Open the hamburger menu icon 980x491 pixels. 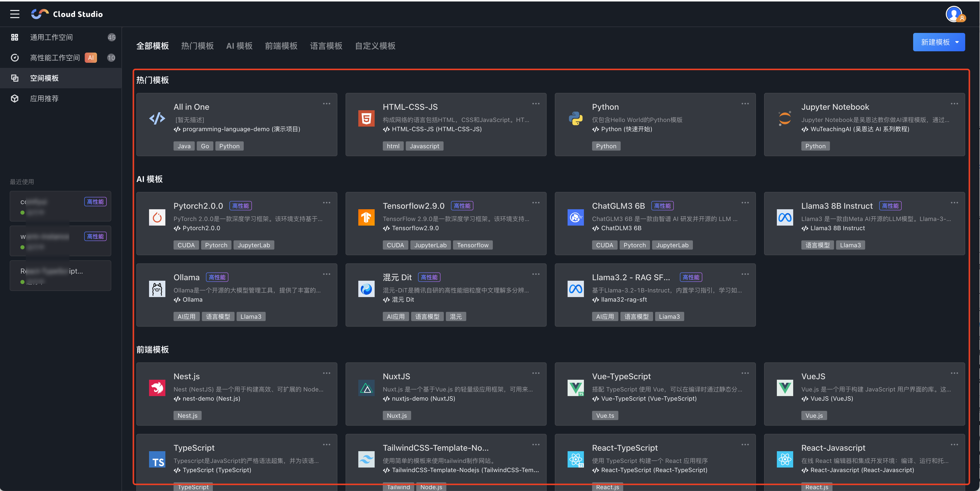click(x=15, y=14)
